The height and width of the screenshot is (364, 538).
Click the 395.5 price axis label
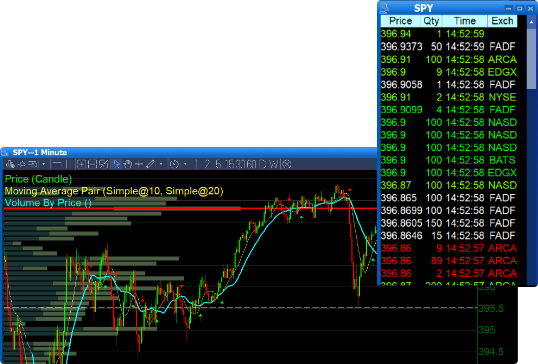click(x=491, y=308)
